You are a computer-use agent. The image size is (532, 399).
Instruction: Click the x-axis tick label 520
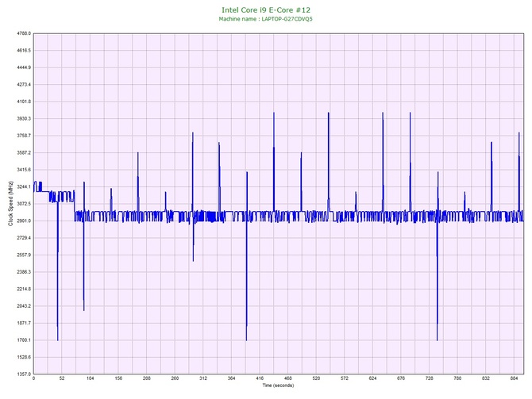point(316,378)
